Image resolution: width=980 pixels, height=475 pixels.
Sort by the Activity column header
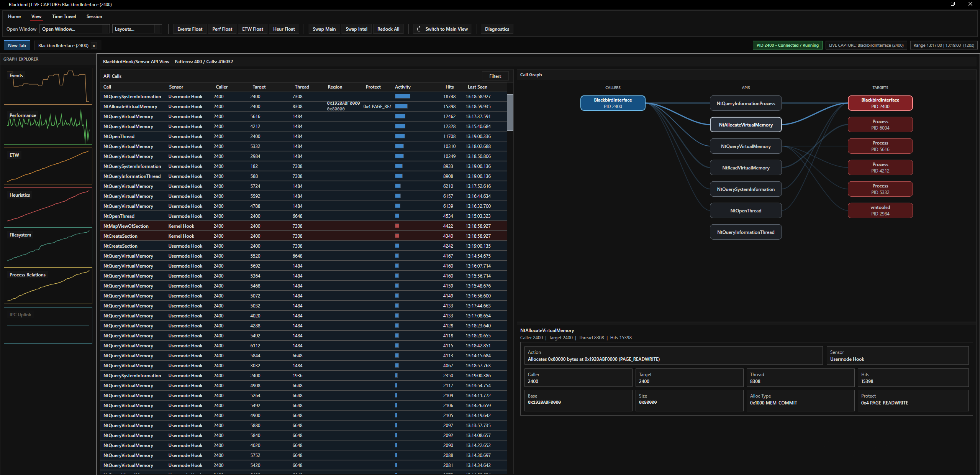[403, 87]
